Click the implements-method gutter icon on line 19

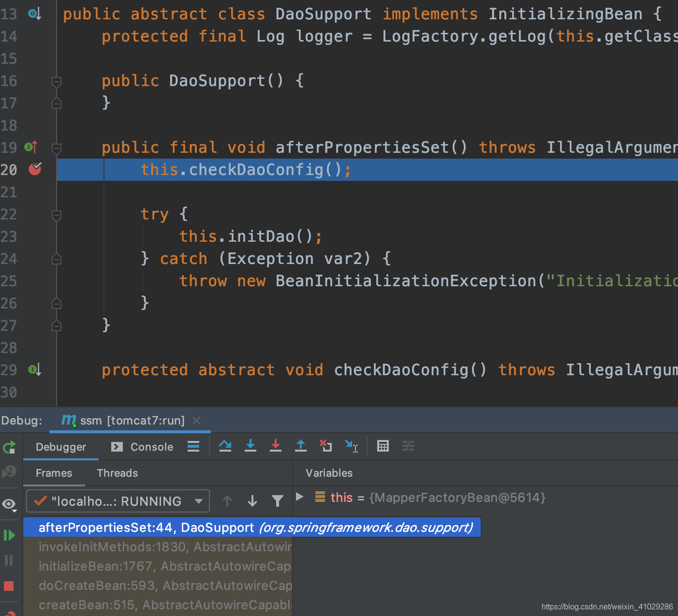(31, 147)
